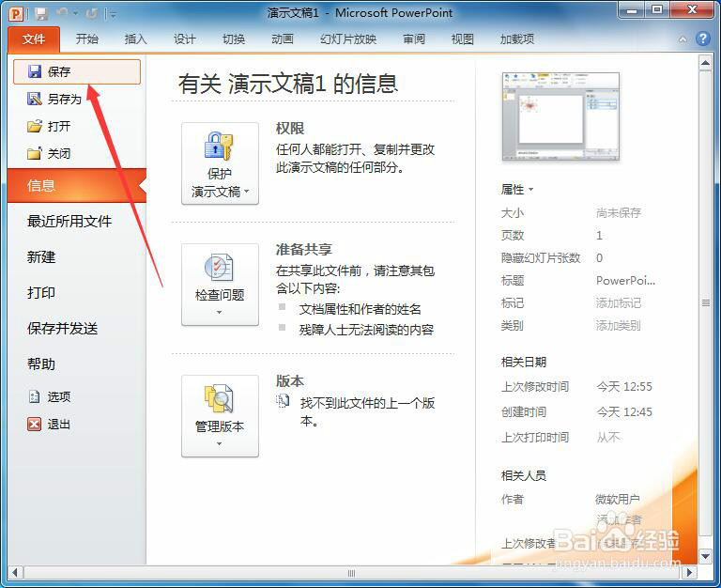Click the Add a category (添加类别) field

pyautogui.click(x=618, y=325)
